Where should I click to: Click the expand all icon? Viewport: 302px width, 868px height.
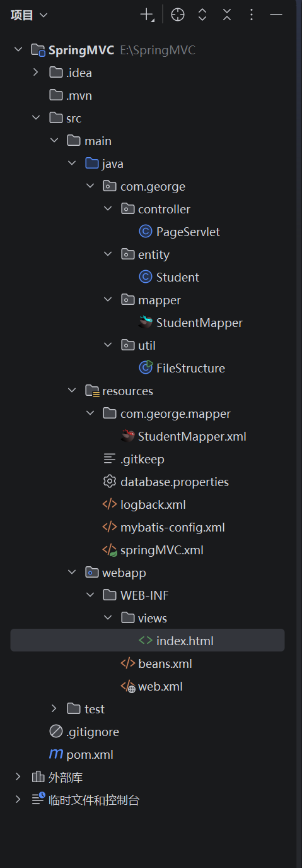point(202,15)
